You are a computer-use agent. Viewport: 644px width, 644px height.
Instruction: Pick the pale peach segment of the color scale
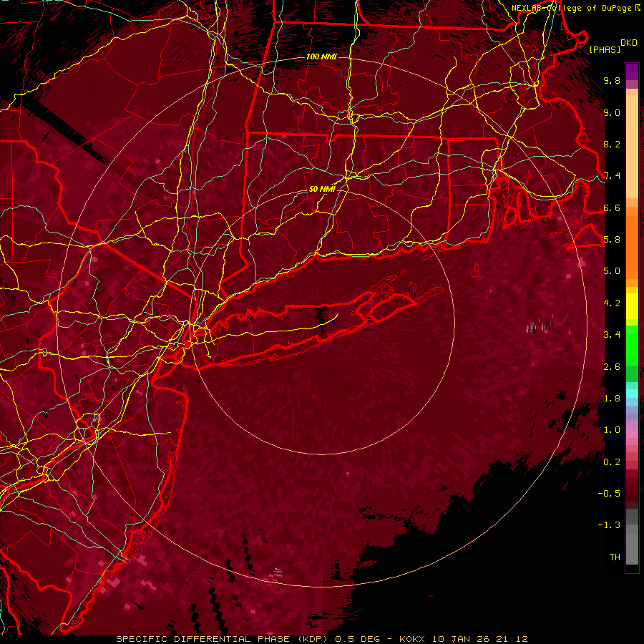pyautogui.click(x=632, y=148)
